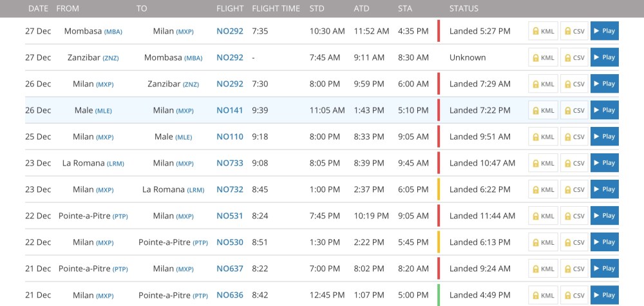Image resolution: width=644 pixels, height=306 pixels.
Task: Click KML button for flight NO530
Action: pyautogui.click(x=542, y=242)
